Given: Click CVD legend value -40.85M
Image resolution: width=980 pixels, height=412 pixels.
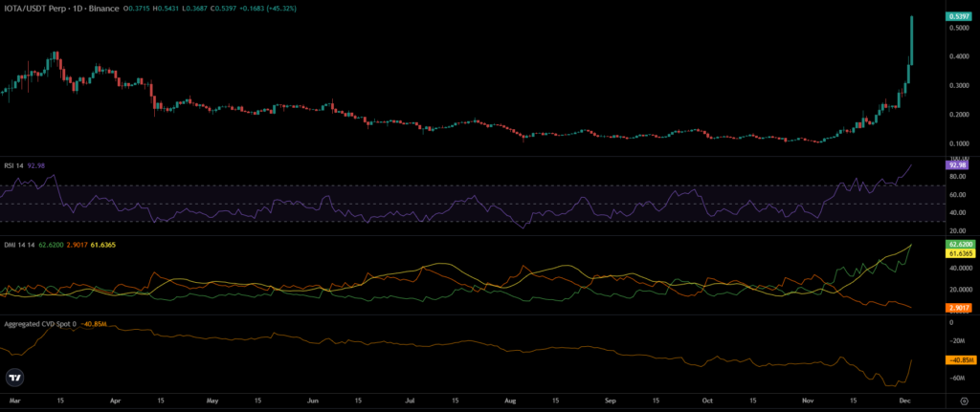Looking at the screenshot, I should pos(94,325).
